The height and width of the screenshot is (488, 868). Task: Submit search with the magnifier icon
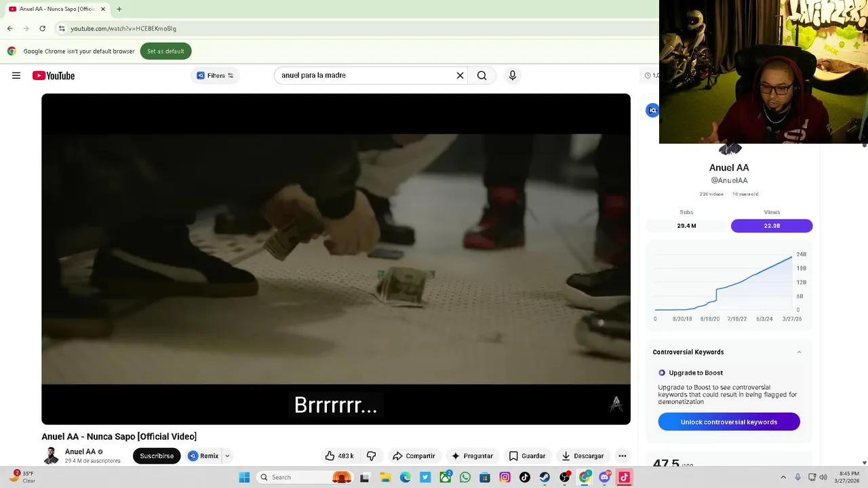point(481,75)
